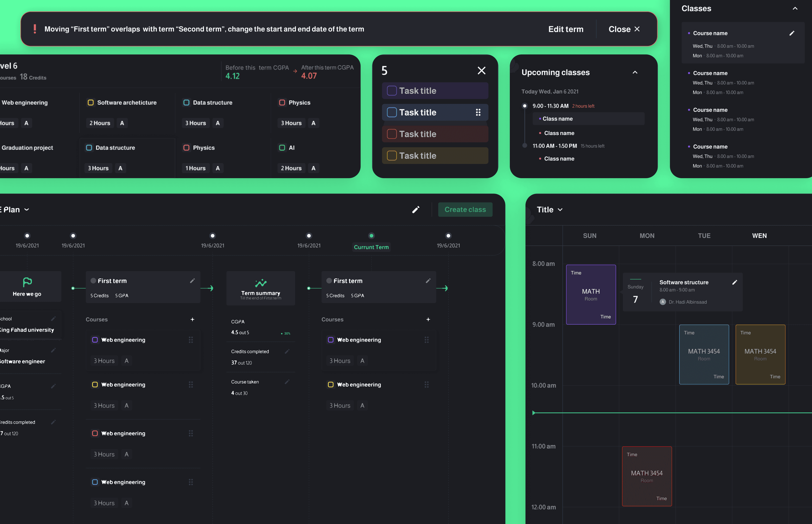This screenshot has width=812, height=524.
Task: Edit Course taken in Term summary
Action: (287, 382)
